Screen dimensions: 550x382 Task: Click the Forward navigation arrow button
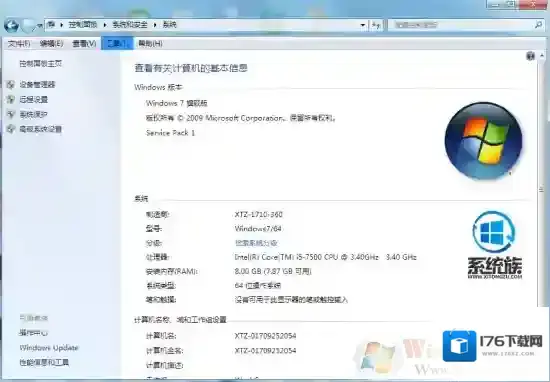coord(28,25)
